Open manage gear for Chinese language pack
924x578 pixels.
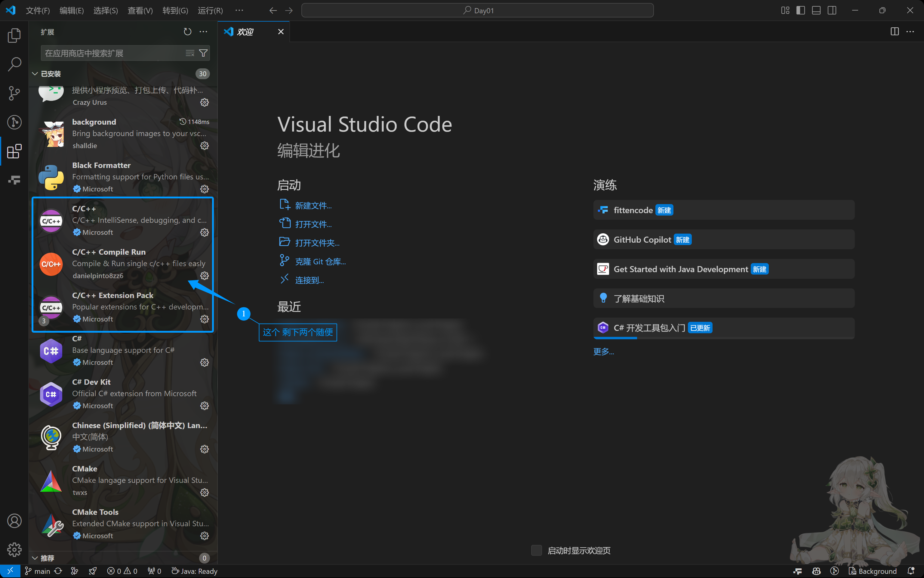(x=205, y=449)
